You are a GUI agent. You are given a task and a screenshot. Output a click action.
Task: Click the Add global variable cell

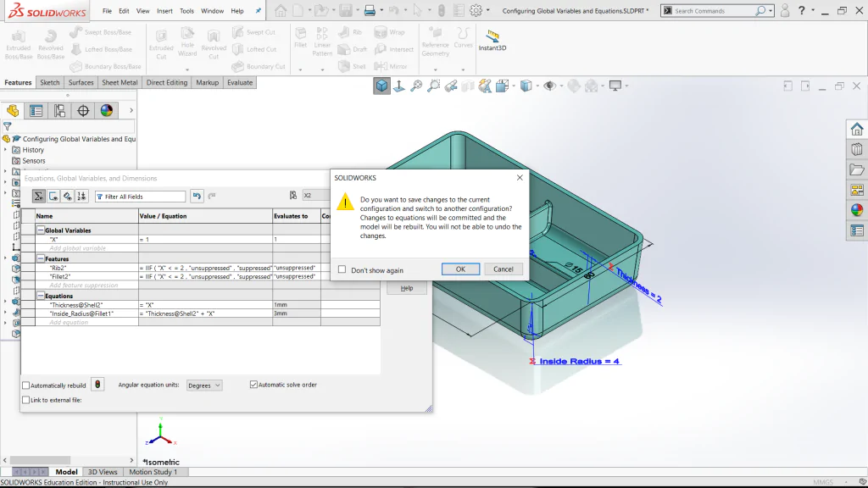click(87, 248)
